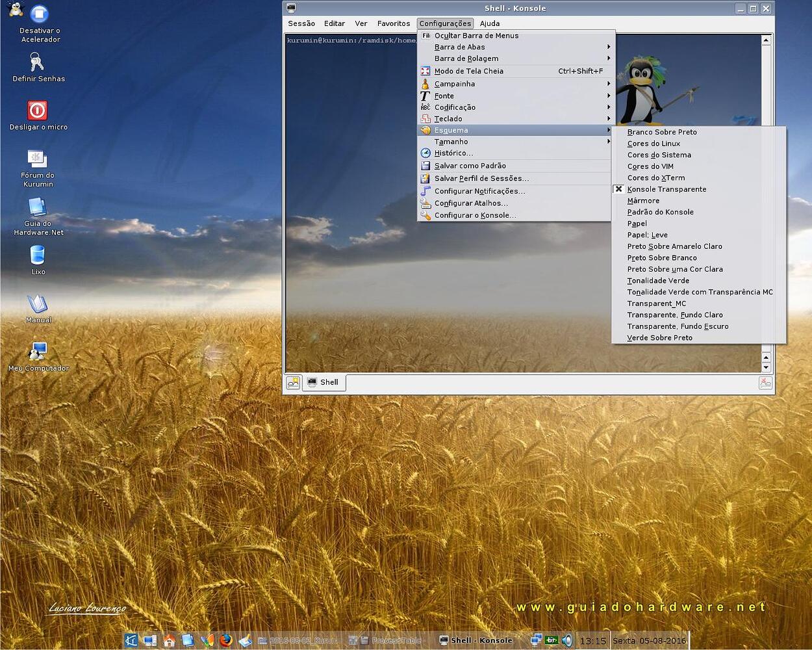Click the Campainha bell icon in the menu
The image size is (812, 650).
[425, 83]
